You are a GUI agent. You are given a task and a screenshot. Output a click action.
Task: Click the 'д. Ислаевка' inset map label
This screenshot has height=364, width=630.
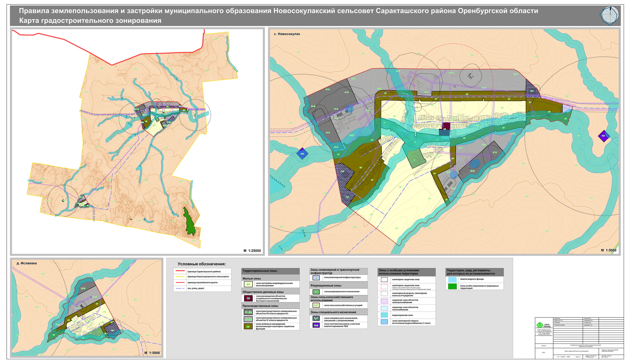(26, 263)
